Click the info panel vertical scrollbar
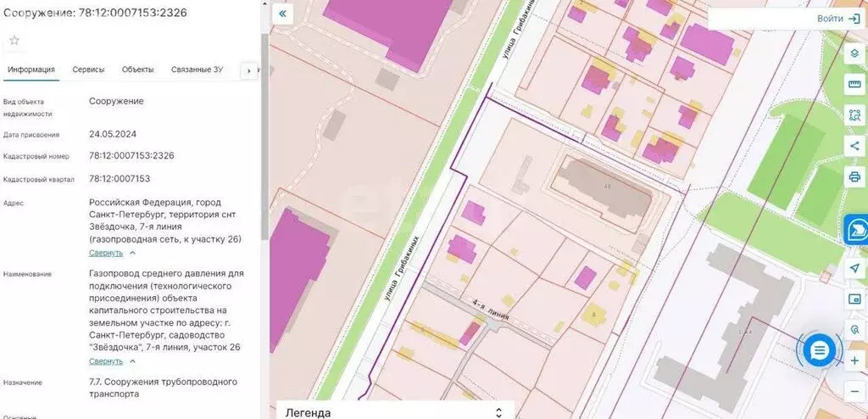Viewport: 868px width, 419px height. coord(264,170)
